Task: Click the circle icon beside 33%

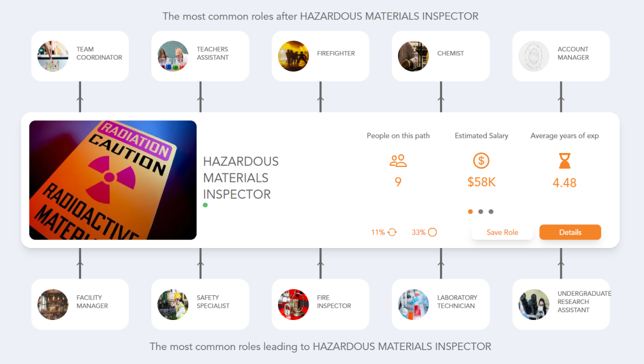Action: click(x=432, y=232)
